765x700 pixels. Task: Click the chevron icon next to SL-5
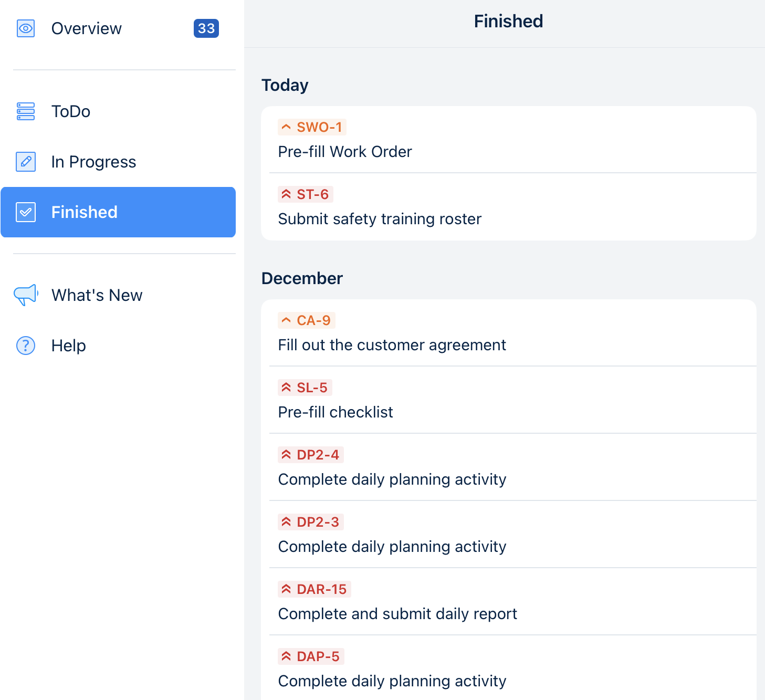pyautogui.click(x=286, y=387)
